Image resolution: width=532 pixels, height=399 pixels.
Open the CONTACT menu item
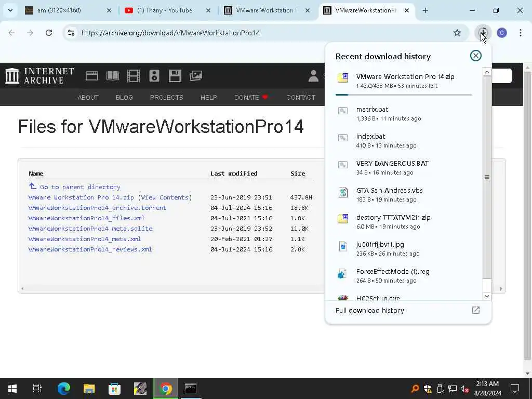click(301, 97)
